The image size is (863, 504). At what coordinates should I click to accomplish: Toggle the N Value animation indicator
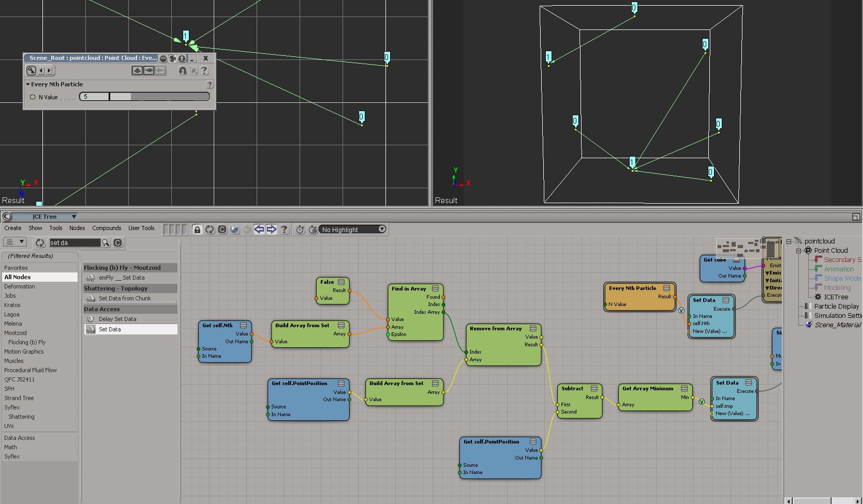(33, 97)
